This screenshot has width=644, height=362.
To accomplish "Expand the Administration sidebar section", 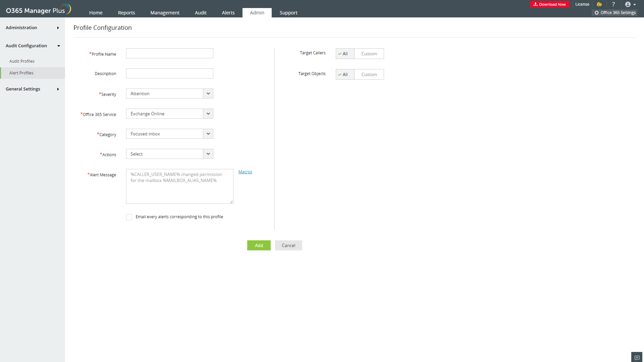I will click(32, 28).
